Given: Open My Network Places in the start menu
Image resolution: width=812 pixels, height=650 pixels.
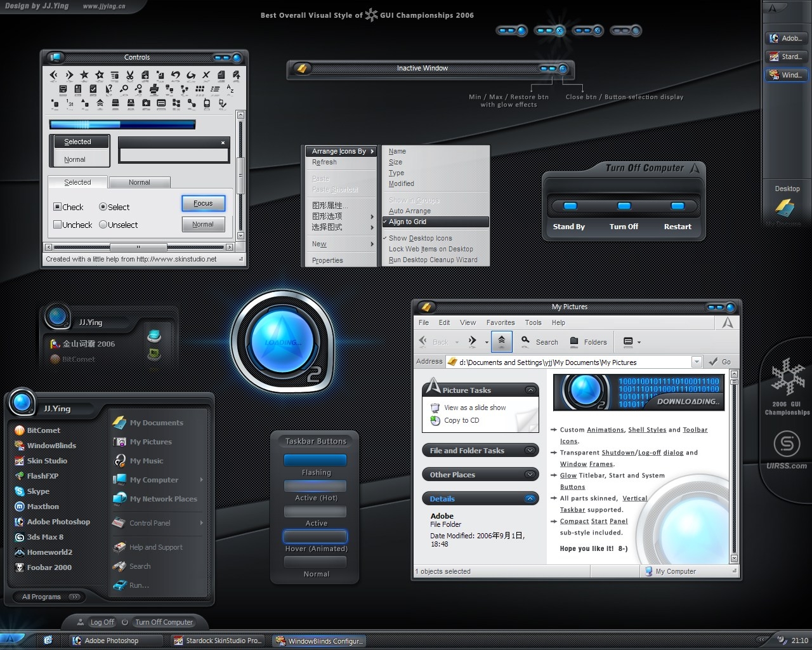Looking at the screenshot, I should point(155,499).
